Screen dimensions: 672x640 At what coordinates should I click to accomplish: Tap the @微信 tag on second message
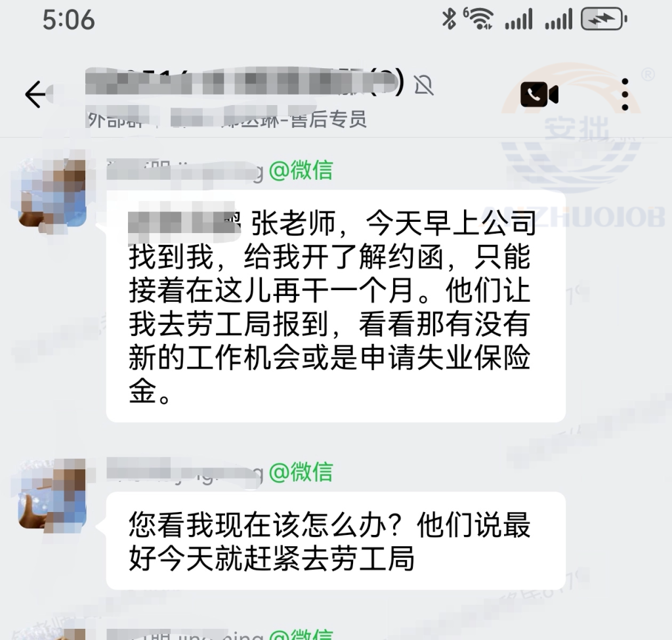(301, 471)
